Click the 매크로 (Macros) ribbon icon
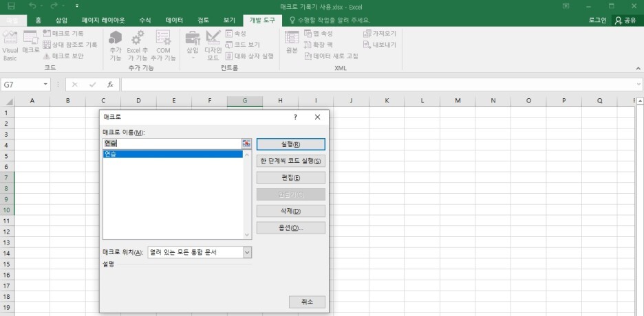Viewport: 644px width, 316px height. point(31,42)
